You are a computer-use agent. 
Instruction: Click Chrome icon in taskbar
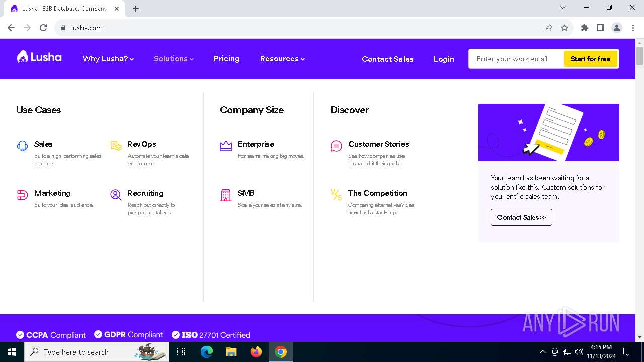click(x=281, y=352)
